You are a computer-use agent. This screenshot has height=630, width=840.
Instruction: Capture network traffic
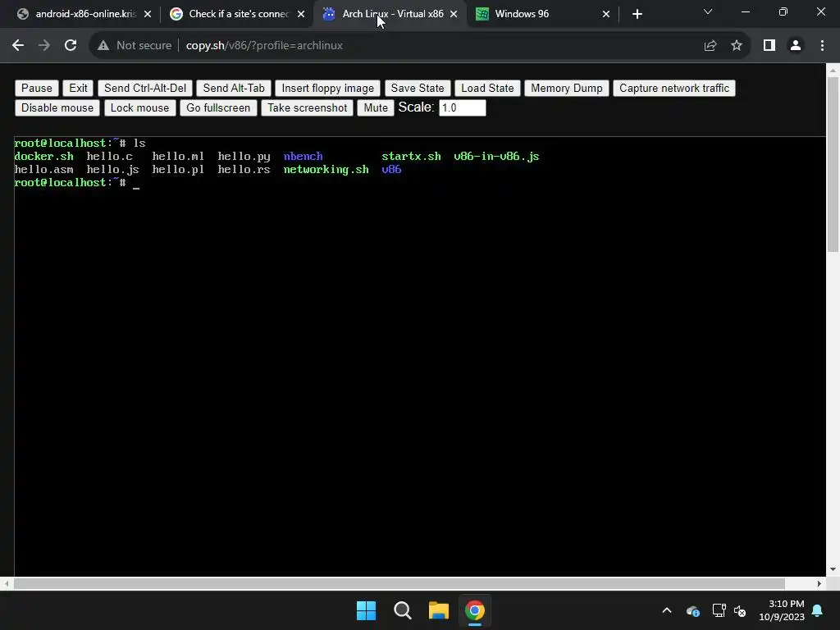(x=674, y=89)
